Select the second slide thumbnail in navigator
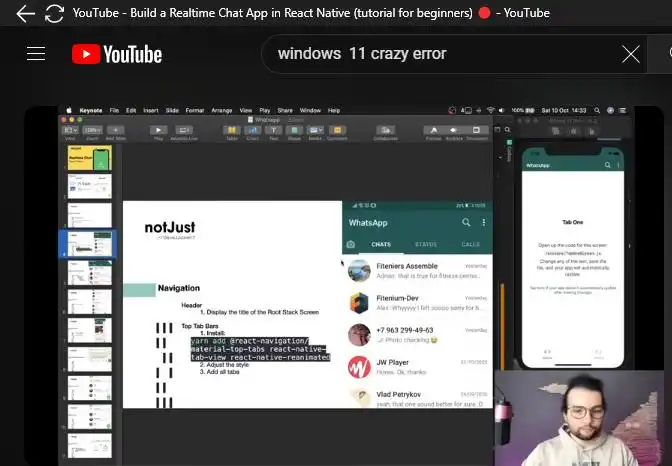Viewport: 672px width, 466px height. coord(90,186)
